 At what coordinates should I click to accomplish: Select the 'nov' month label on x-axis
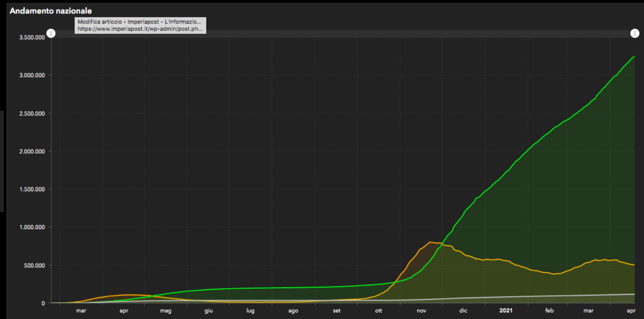(421, 310)
